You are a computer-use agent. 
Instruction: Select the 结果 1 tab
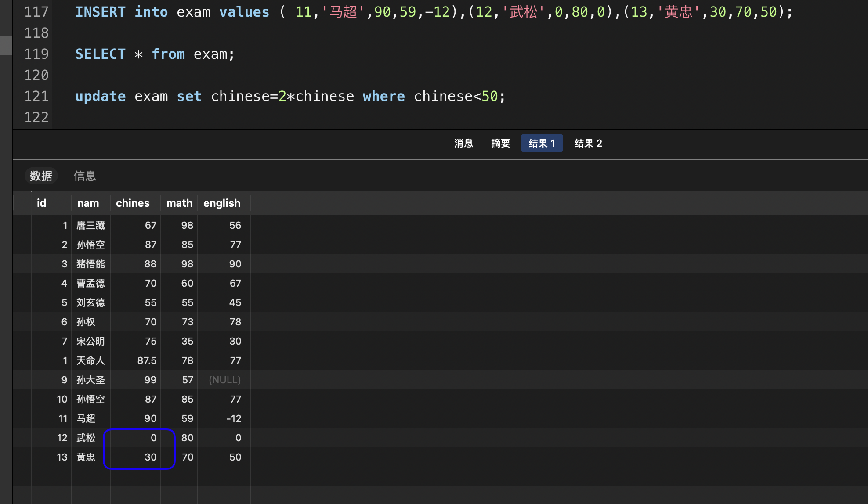point(542,143)
